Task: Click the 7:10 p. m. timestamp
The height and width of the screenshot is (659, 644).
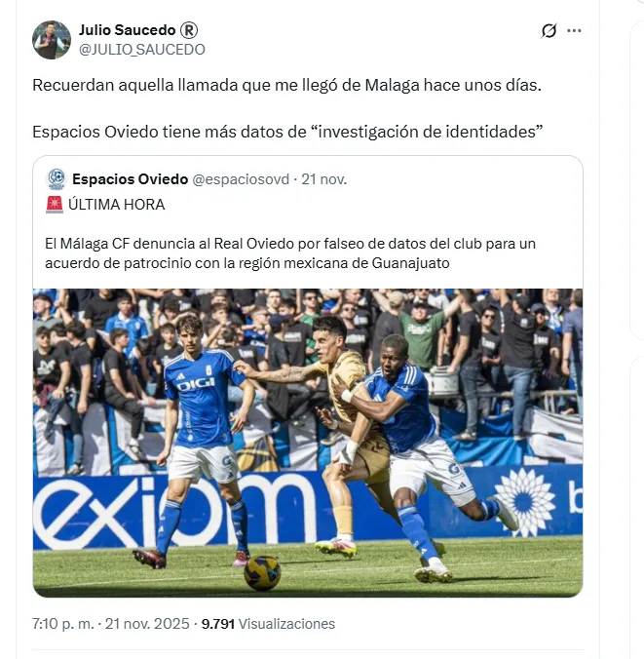Action: 63,624
